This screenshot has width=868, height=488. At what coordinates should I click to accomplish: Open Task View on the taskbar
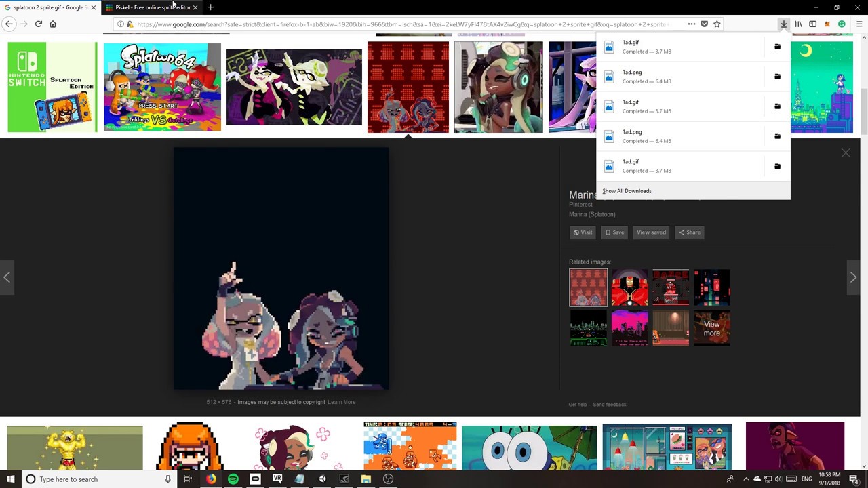pyautogui.click(x=188, y=479)
